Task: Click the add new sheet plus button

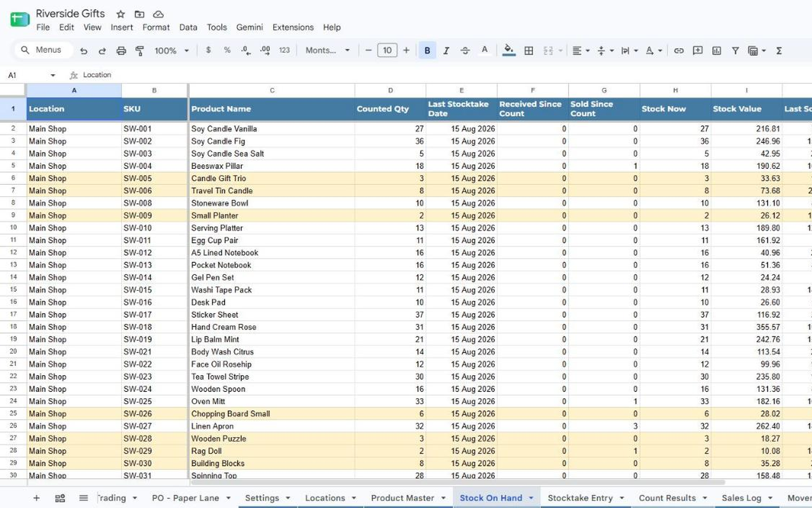Action: [x=36, y=498]
